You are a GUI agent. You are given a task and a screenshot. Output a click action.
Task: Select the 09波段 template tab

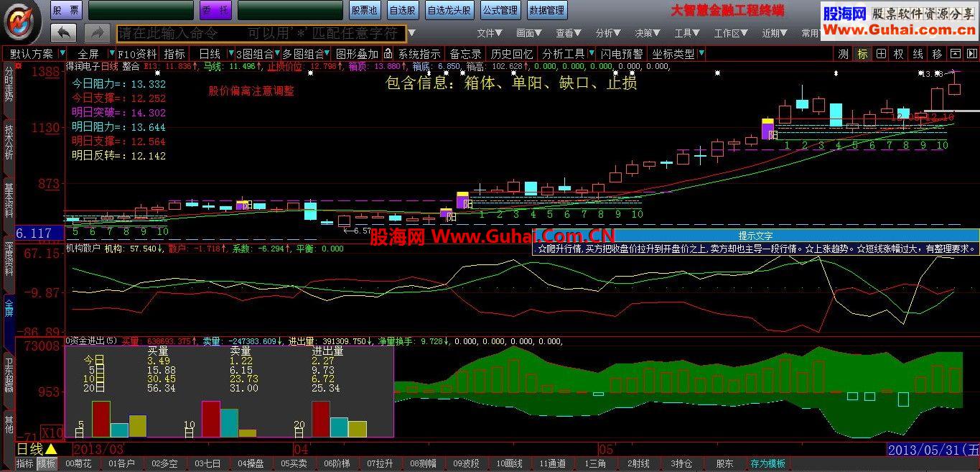(x=467, y=464)
